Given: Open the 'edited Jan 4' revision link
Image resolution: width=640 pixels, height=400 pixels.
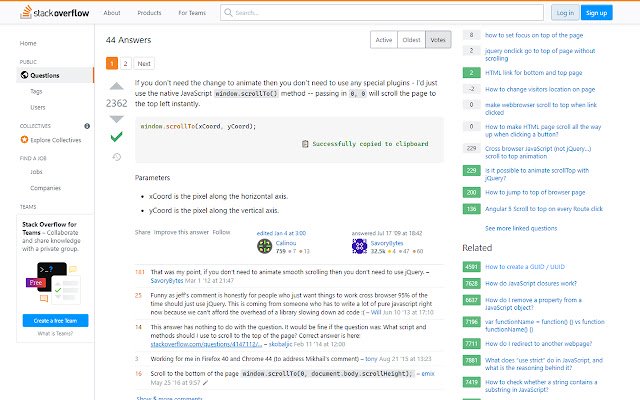Looking at the screenshot, I should point(281,233).
